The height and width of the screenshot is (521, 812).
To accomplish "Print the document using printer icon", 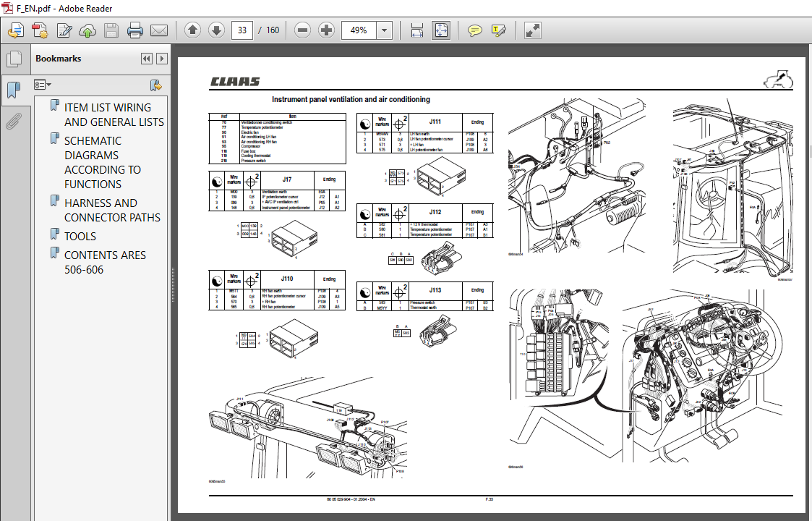I will [x=135, y=30].
